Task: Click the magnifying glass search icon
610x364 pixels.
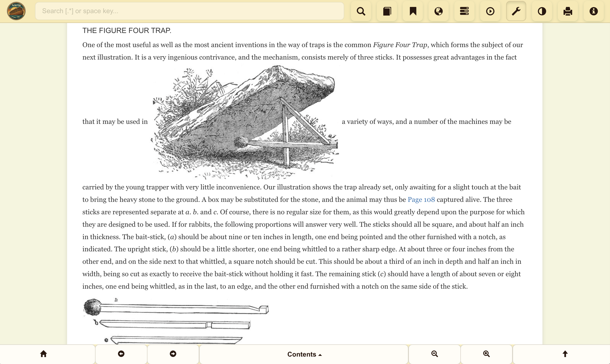Action: (x=361, y=11)
